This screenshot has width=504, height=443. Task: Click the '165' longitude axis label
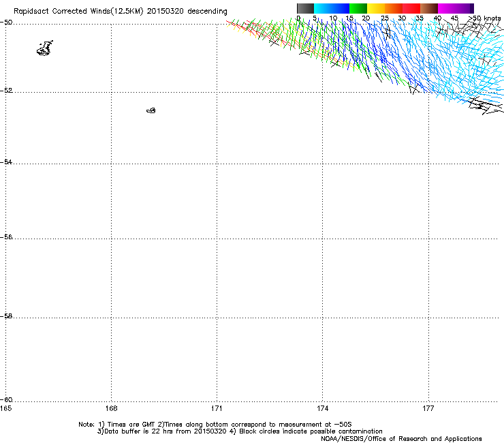5,408
